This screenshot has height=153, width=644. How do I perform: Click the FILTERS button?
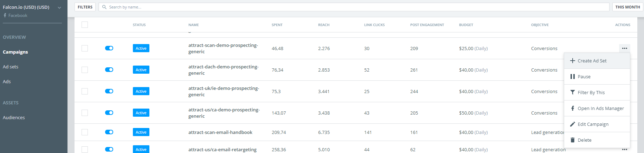coord(85,7)
